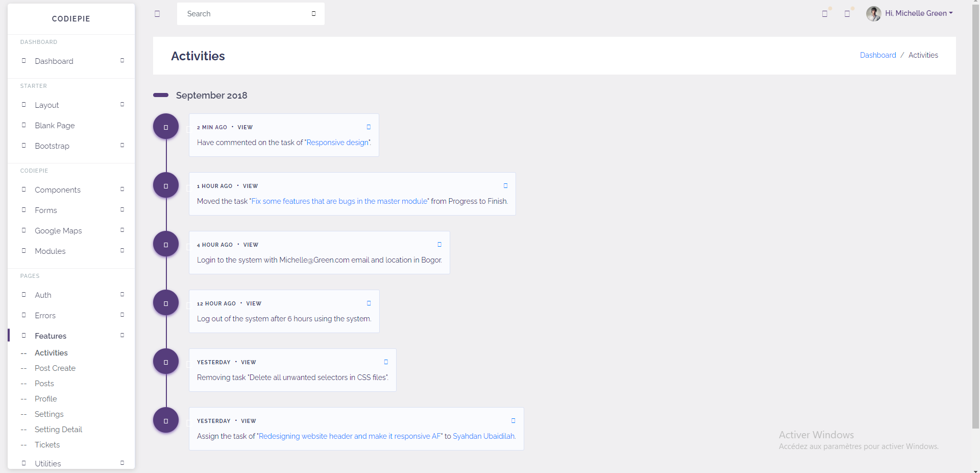Open the Fix some features bugs task link
The image size is (980, 473).
pyautogui.click(x=339, y=201)
